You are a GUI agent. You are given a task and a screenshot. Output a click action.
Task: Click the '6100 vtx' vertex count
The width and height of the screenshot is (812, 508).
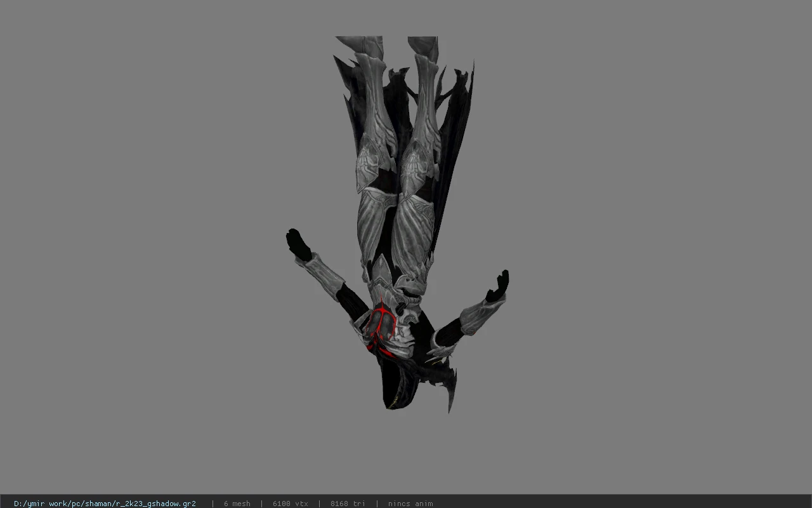pos(291,504)
